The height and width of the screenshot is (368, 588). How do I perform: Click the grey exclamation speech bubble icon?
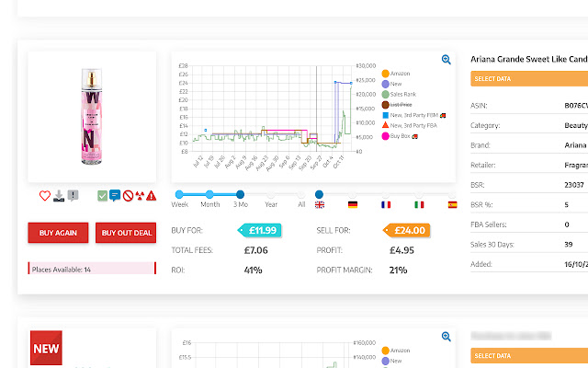click(x=73, y=196)
